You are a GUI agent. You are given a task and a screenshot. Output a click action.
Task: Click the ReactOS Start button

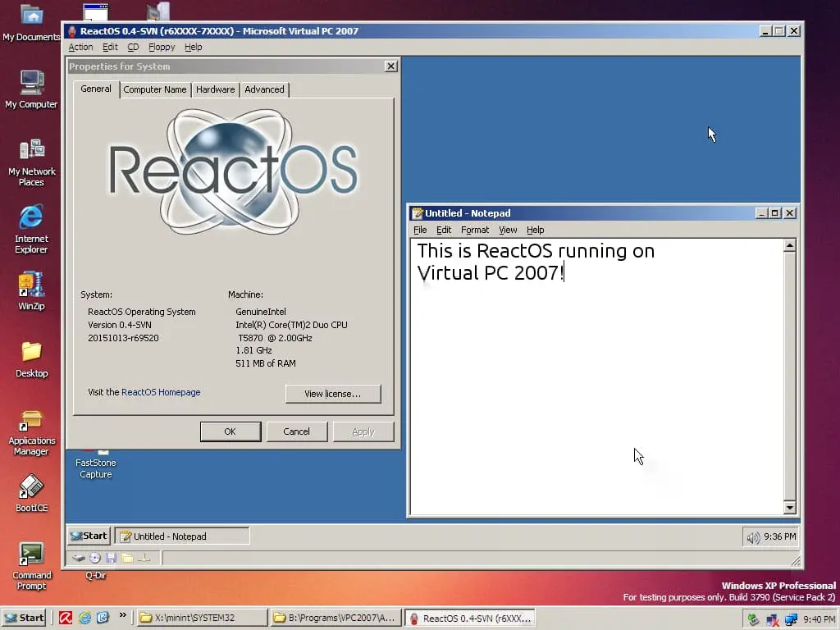(88, 536)
